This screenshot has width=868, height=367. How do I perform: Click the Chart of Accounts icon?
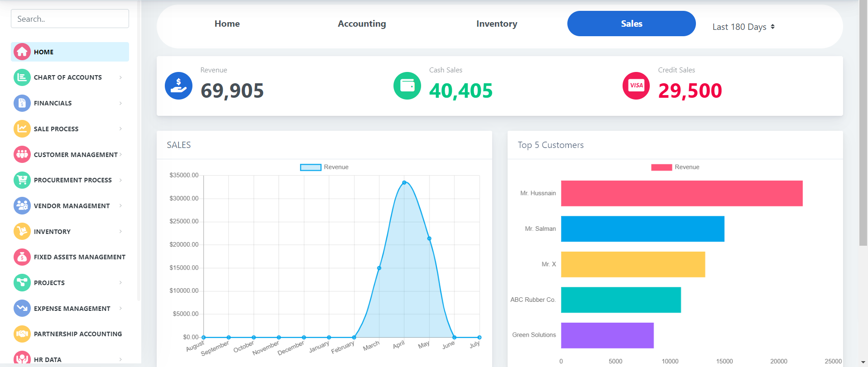tap(22, 77)
